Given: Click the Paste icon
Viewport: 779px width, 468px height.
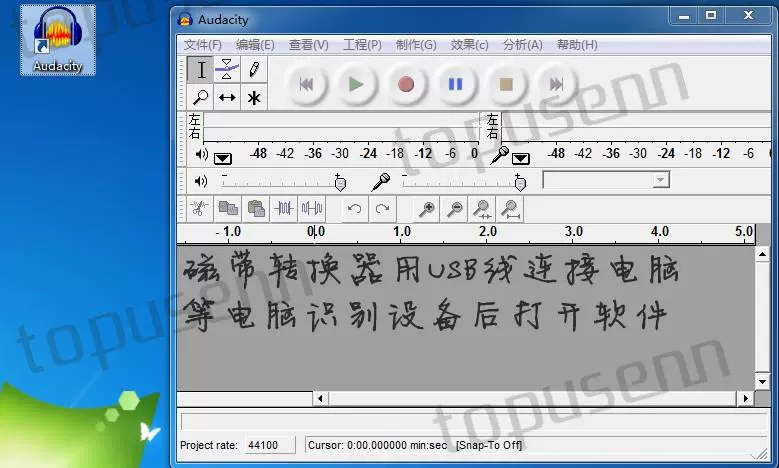Looking at the screenshot, I should (x=256, y=209).
